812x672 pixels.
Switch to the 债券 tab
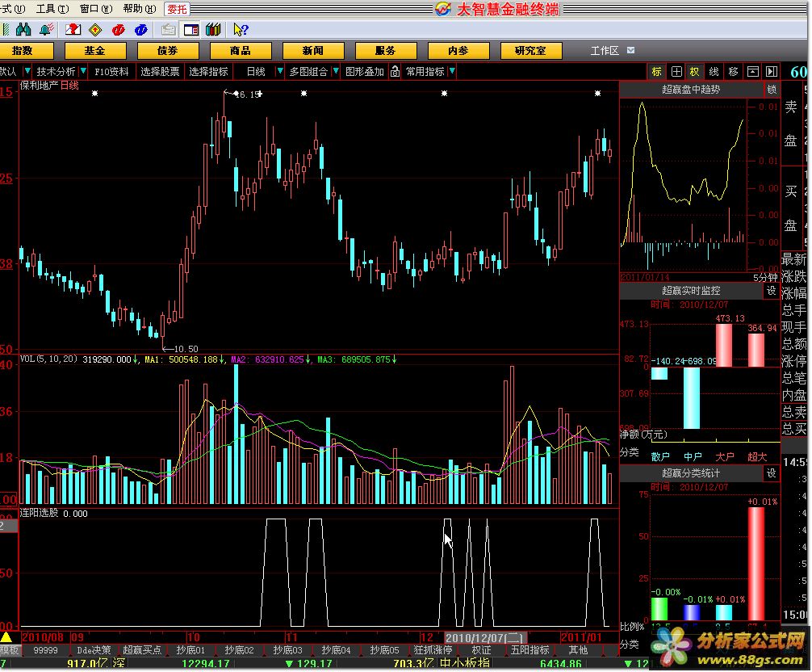168,51
